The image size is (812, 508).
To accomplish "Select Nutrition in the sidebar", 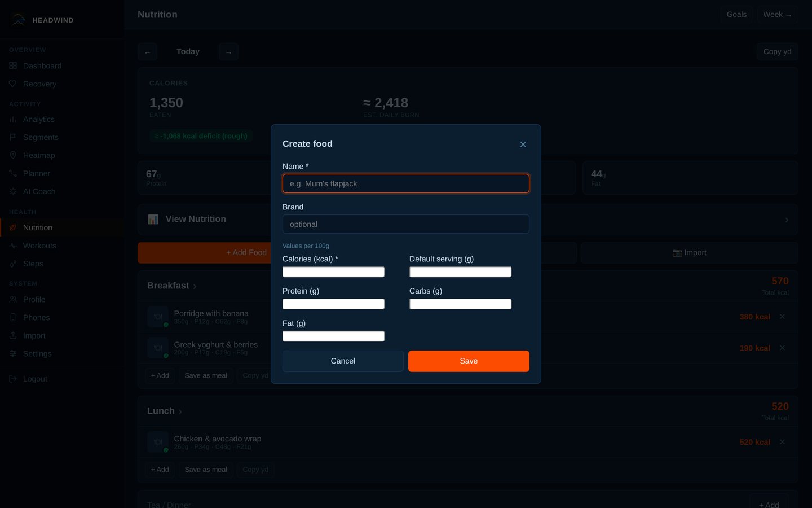I will [62, 228].
